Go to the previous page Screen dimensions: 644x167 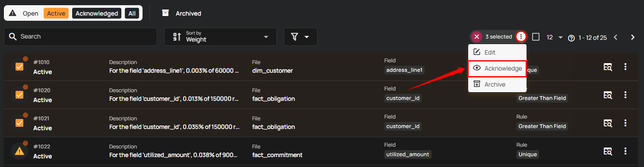(x=615, y=37)
